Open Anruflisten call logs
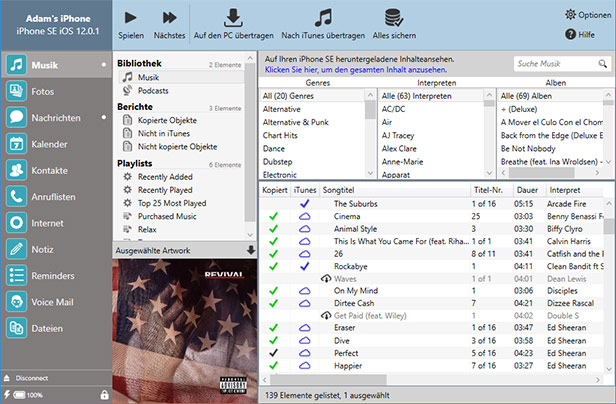The image size is (616, 404). click(56, 196)
